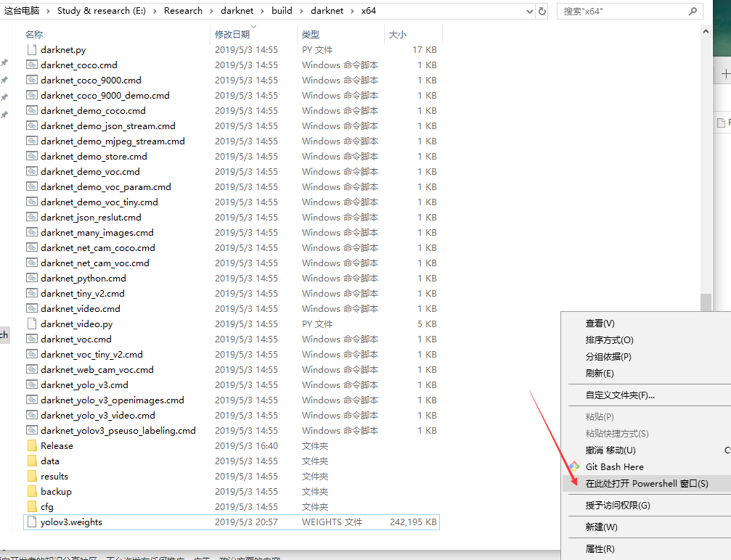The image size is (731, 560).
Task: Click the backup folder icon
Action: click(x=32, y=492)
